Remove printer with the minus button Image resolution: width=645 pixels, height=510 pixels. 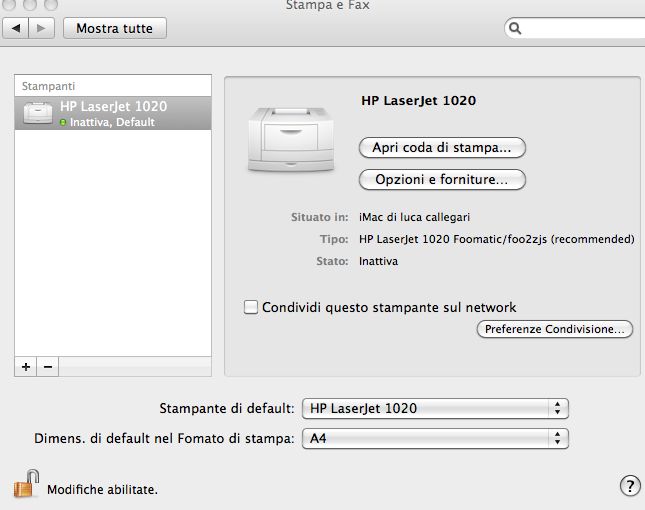pyautogui.click(x=48, y=366)
